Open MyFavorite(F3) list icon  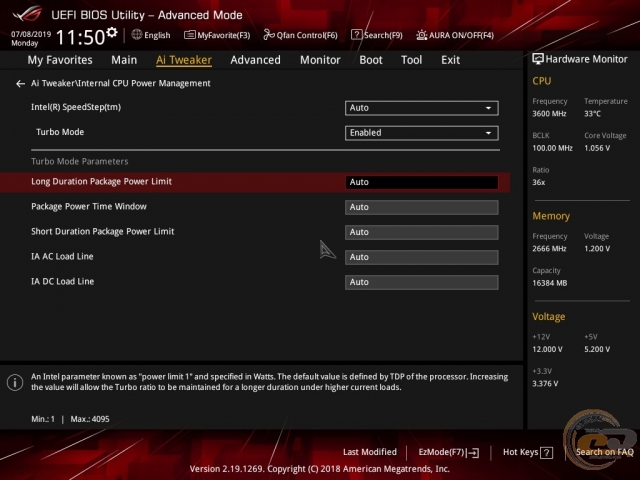189,35
